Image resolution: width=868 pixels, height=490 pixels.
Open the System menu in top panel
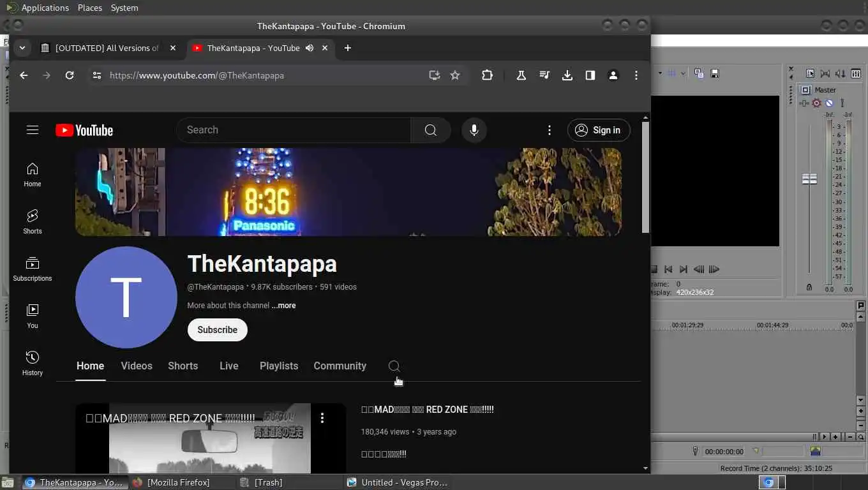[x=124, y=8]
